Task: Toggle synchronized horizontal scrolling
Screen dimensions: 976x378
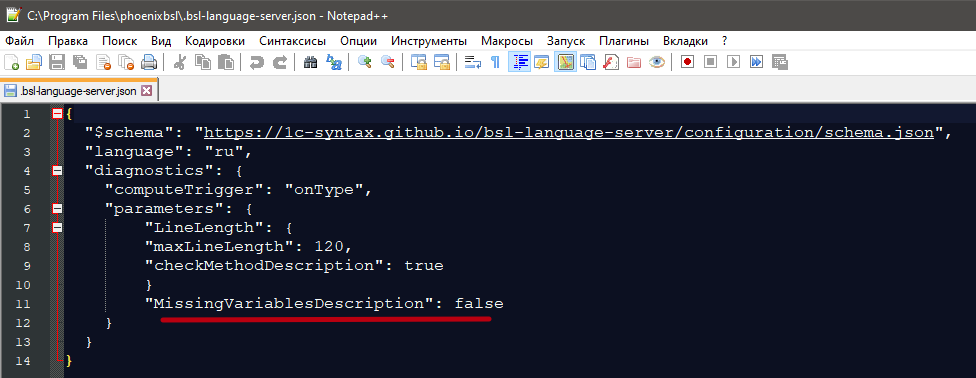Action: (442, 62)
